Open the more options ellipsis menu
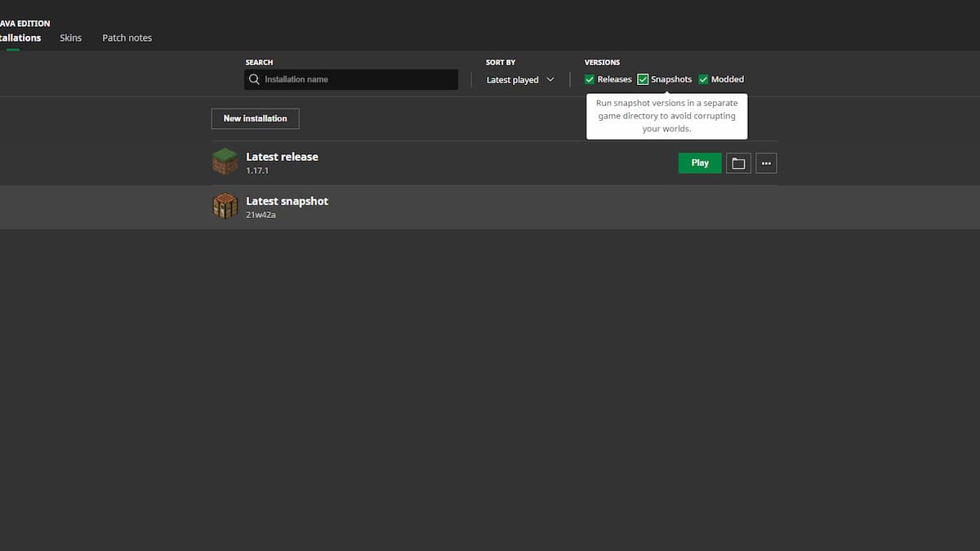This screenshot has width=980, height=551. click(x=766, y=162)
